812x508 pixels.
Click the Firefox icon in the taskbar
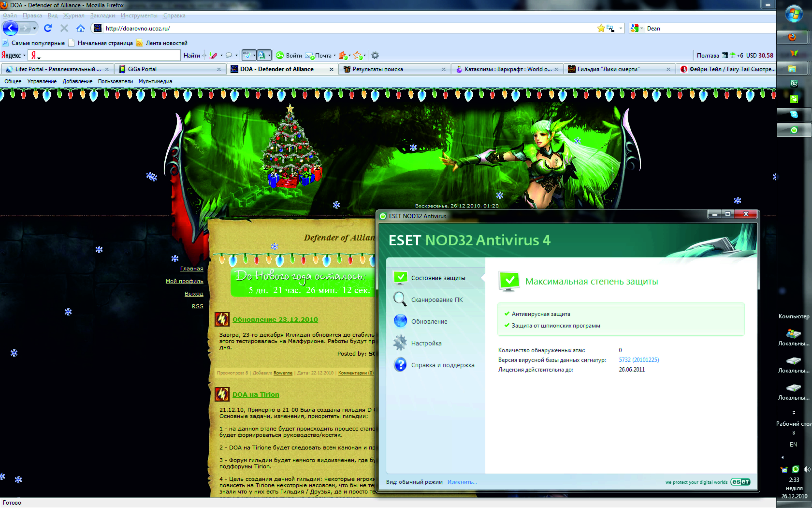pyautogui.click(x=792, y=37)
